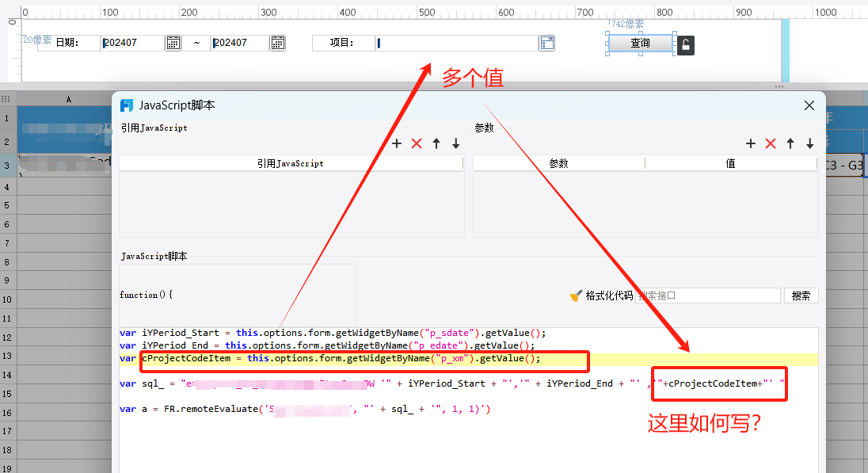Click into the 项目 input field
Screen dimensions: 868x473
[x=457, y=43]
